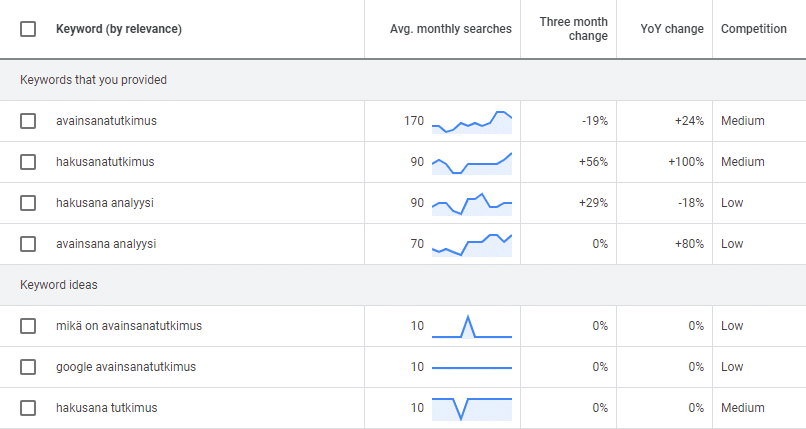Screen dimensions: 806x429
Task: Sort by Avg. monthly searches header
Action: 451,29
